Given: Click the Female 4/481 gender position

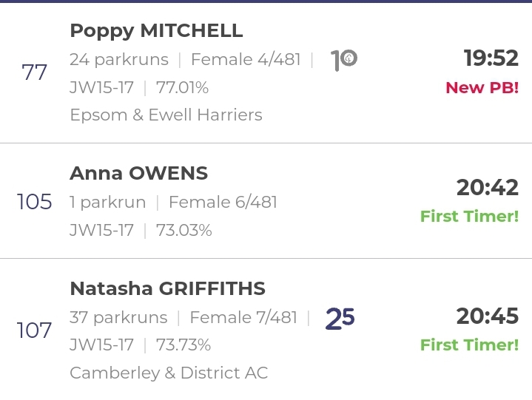Looking at the screenshot, I should [246, 60].
